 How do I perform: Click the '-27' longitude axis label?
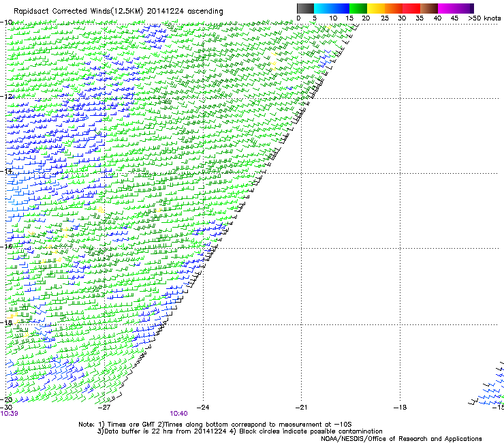click(x=104, y=408)
